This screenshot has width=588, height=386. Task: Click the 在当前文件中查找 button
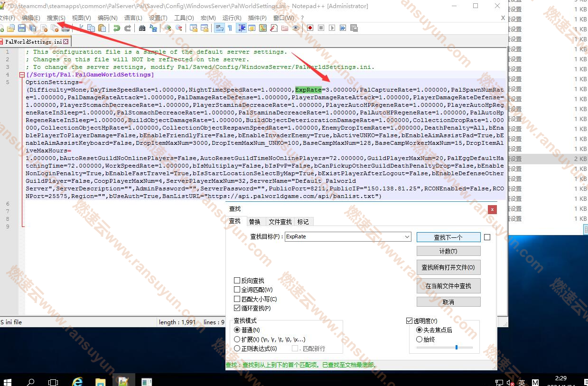[x=448, y=286]
